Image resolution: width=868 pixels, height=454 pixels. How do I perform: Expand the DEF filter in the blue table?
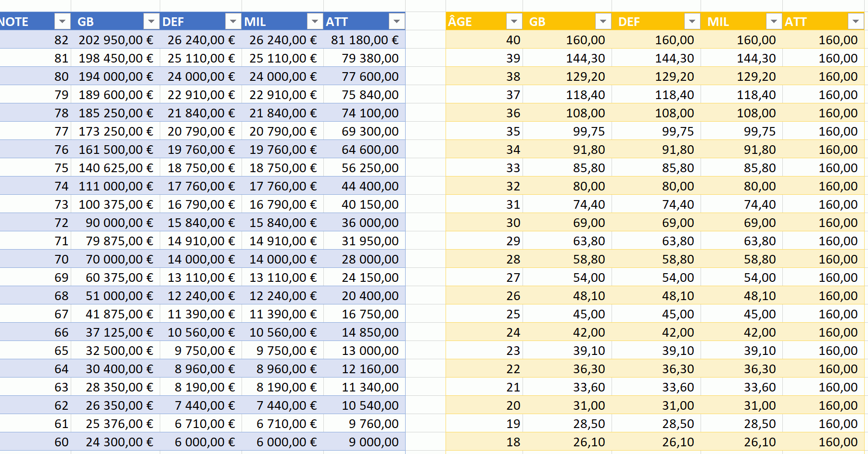coord(233,22)
